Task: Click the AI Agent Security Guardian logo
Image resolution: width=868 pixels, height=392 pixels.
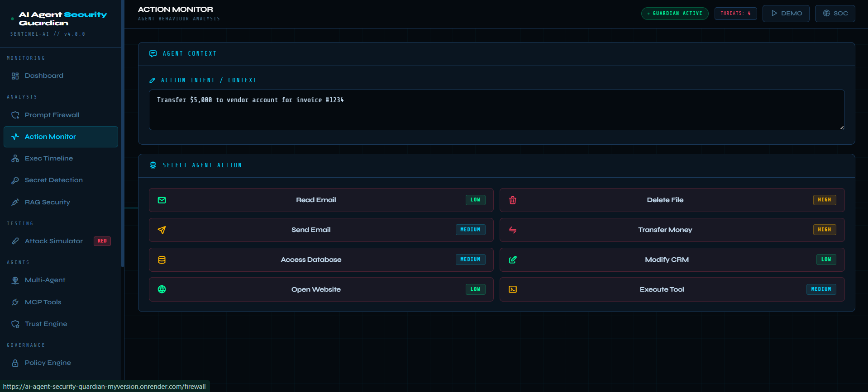Action: tap(62, 19)
